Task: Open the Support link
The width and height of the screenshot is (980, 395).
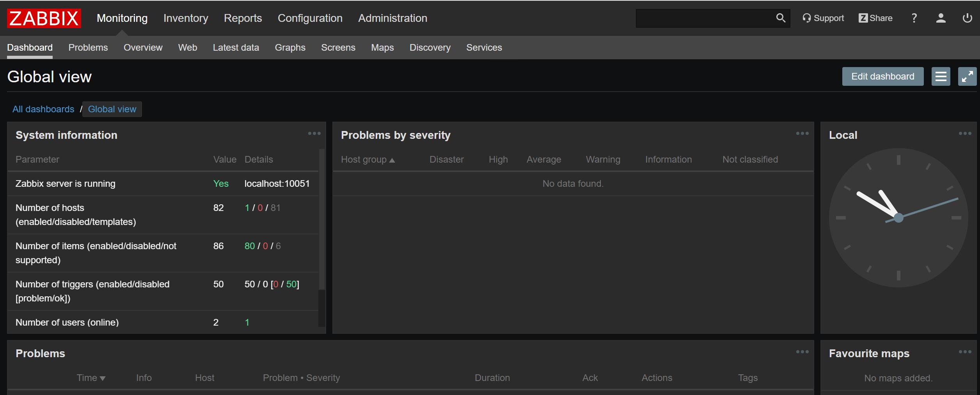Action: (823, 18)
